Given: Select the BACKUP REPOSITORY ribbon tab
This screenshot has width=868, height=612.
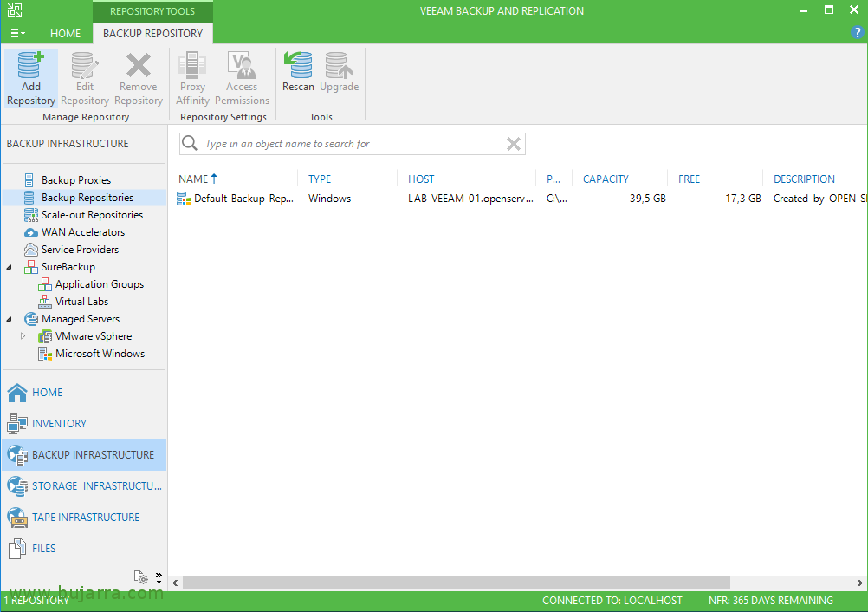Looking at the screenshot, I should (152, 33).
